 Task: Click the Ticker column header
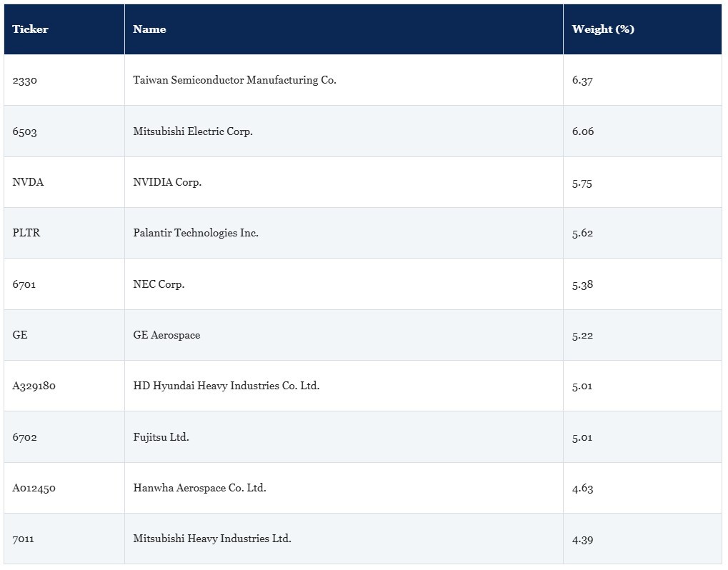tap(64, 29)
